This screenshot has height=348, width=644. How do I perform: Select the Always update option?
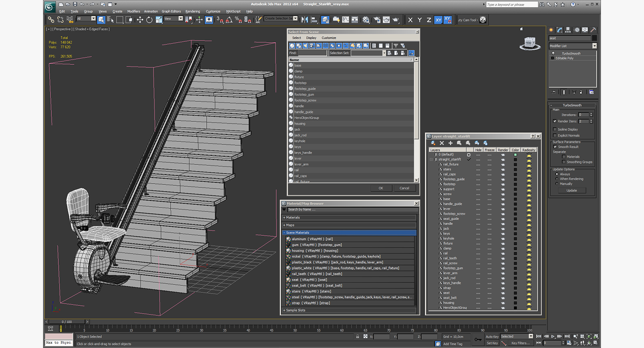(x=557, y=174)
